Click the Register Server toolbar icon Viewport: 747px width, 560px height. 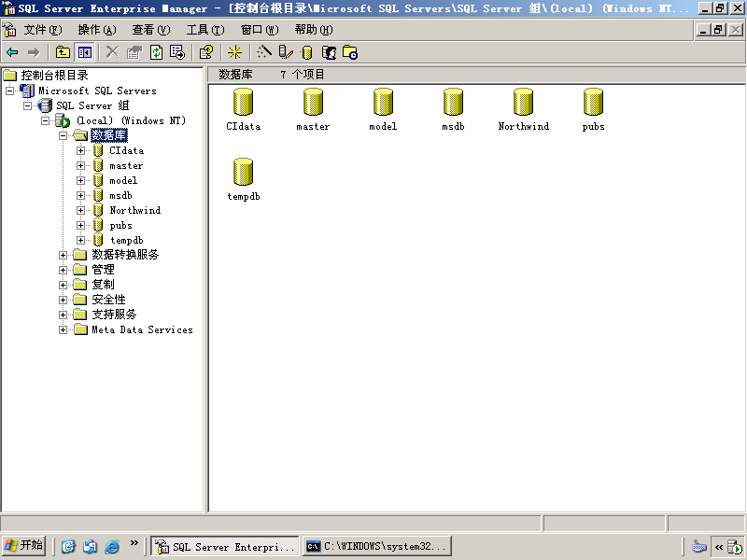286,52
